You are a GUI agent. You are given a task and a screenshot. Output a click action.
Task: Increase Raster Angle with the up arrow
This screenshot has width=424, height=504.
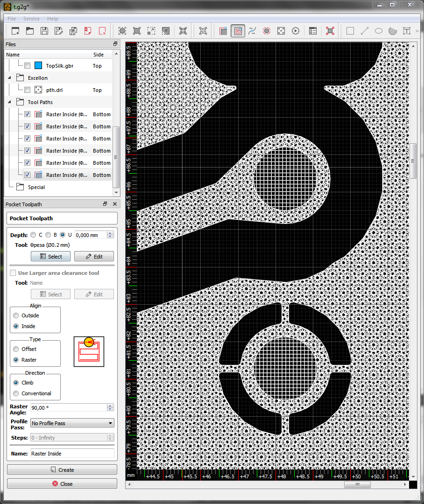(110, 406)
